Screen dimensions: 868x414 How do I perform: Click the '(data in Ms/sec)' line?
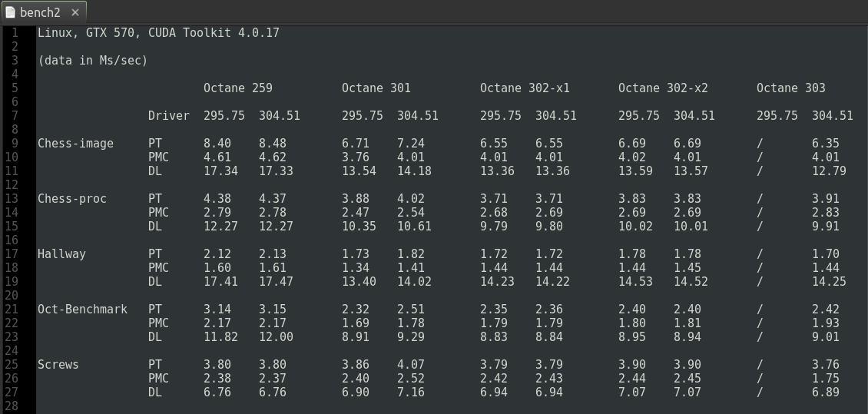(92, 61)
